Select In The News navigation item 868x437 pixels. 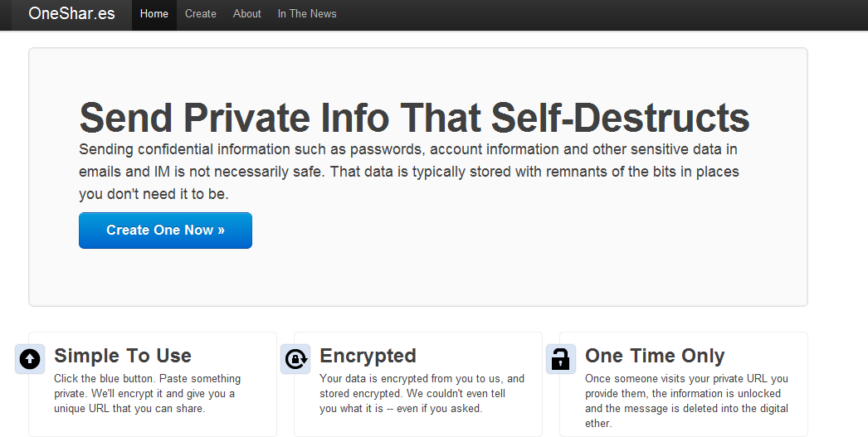[307, 14]
